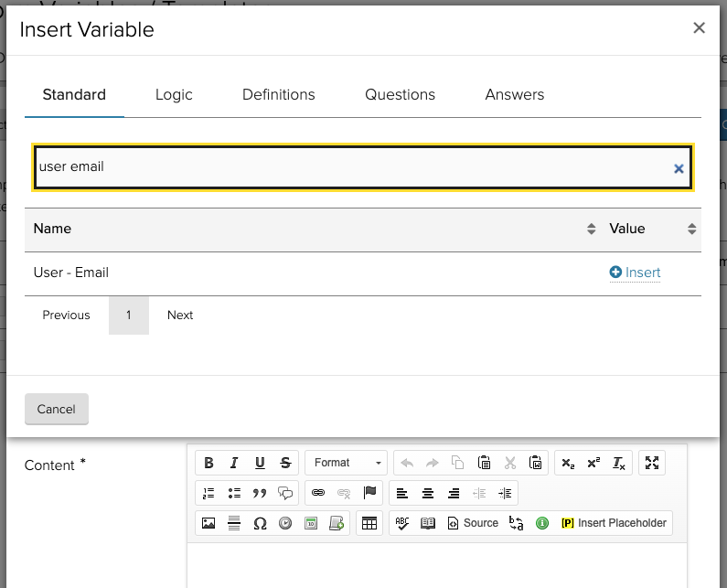
Task: Sort by Name column arrows
Action: [591, 229]
